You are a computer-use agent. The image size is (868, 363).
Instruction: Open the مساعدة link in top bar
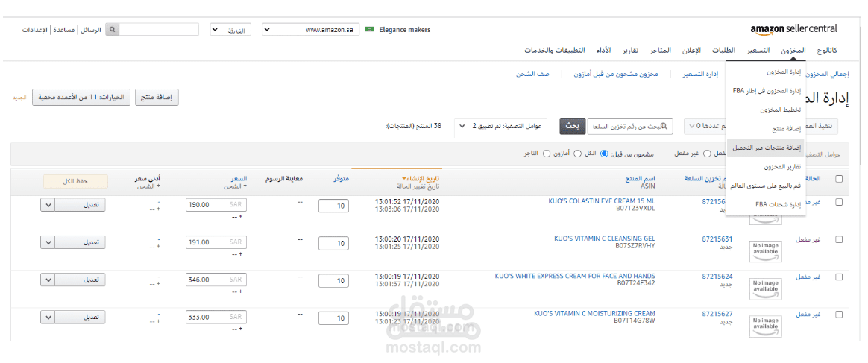pos(65,29)
